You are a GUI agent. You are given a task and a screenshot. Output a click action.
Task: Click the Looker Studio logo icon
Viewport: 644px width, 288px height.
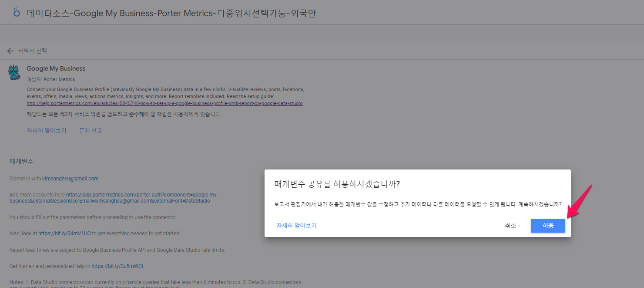pyautogui.click(x=16, y=13)
